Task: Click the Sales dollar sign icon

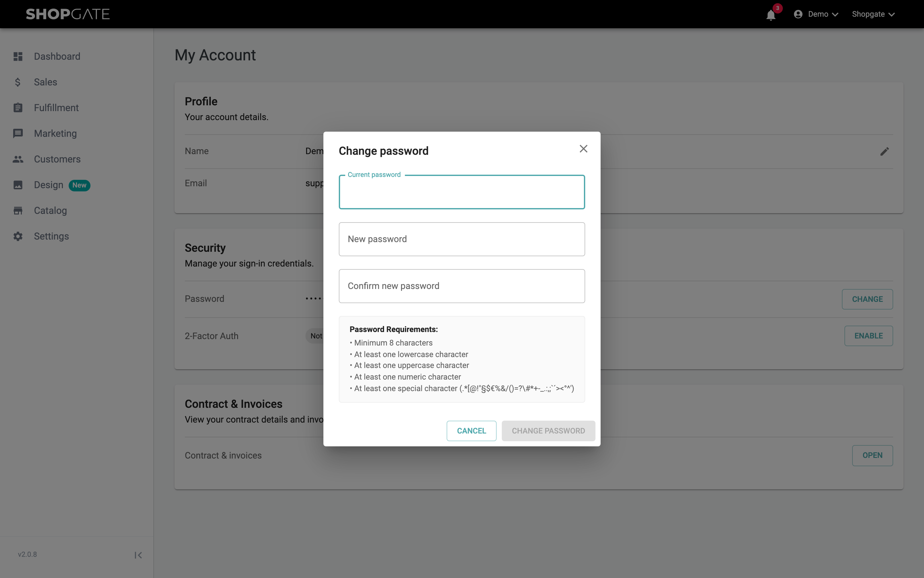Action: tap(18, 82)
